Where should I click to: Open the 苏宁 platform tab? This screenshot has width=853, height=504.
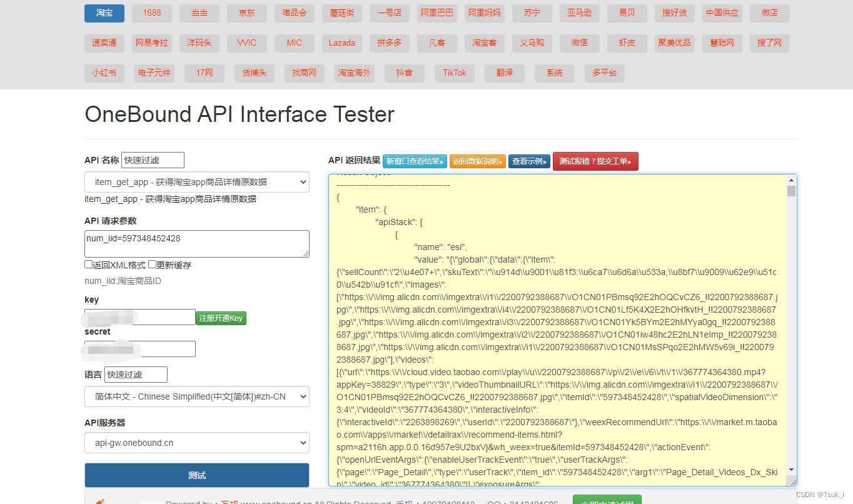pos(532,13)
